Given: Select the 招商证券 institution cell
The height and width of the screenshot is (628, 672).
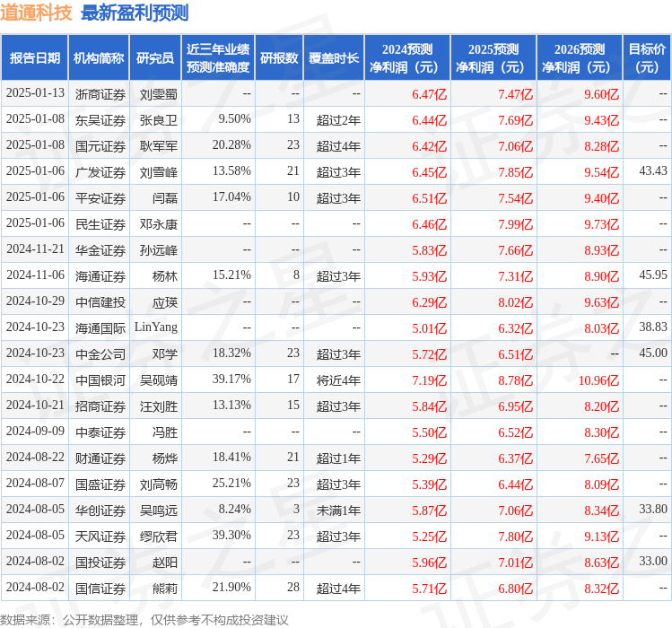Looking at the screenshot, I should (x=100, y=406).
